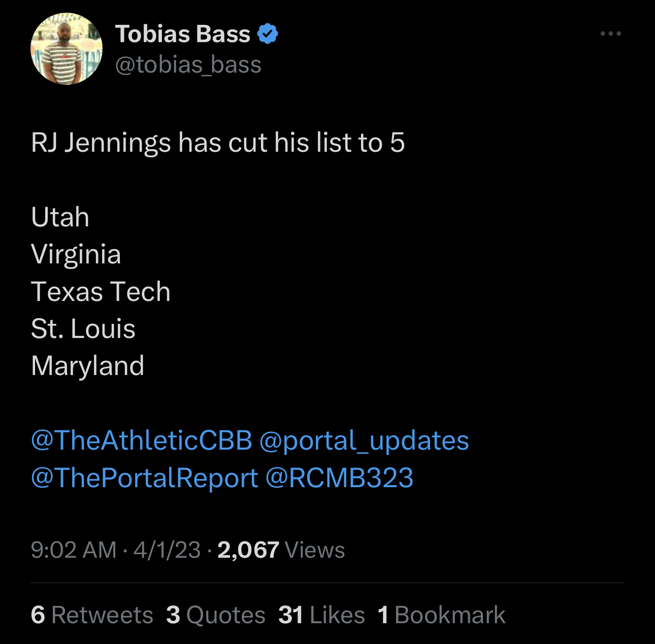Viewport: 655px width, 644px height.
Task: Click the "RJ Jennings has cut his list" text
Action: [x=218, y=143]
